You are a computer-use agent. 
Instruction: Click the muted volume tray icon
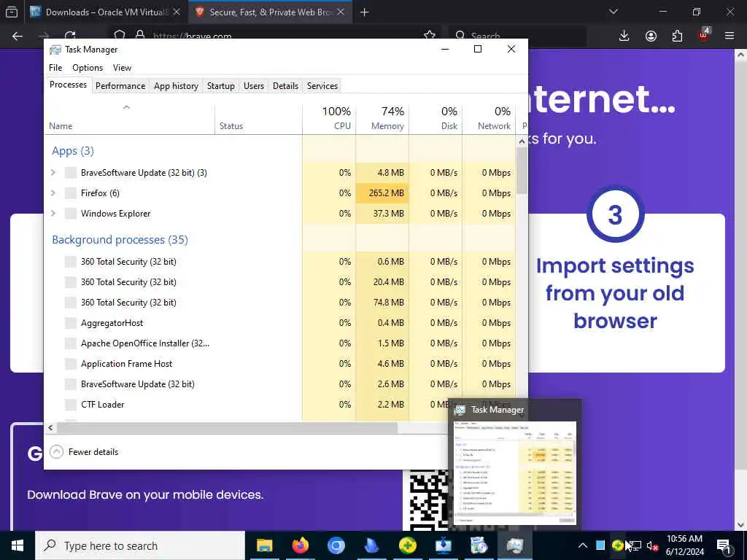point(653,545)
